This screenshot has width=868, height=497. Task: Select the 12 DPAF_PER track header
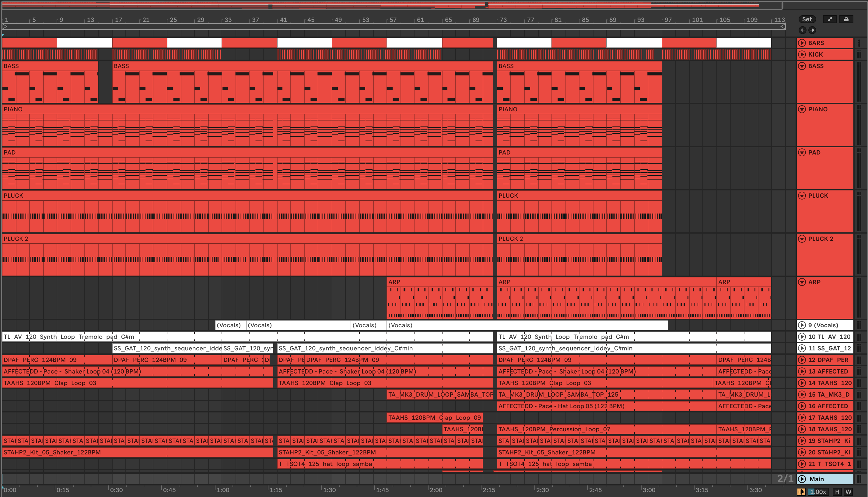click(828, 360)
